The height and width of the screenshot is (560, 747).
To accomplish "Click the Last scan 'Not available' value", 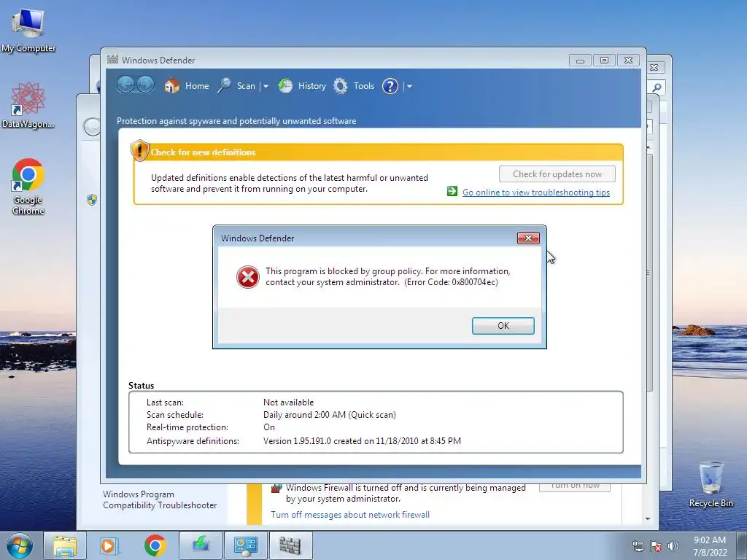I will pos(288,402).
